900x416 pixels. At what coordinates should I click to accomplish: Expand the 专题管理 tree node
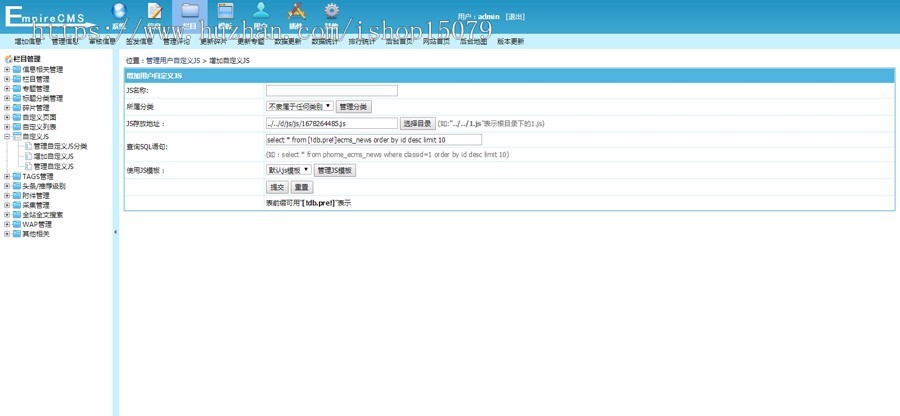7,89
